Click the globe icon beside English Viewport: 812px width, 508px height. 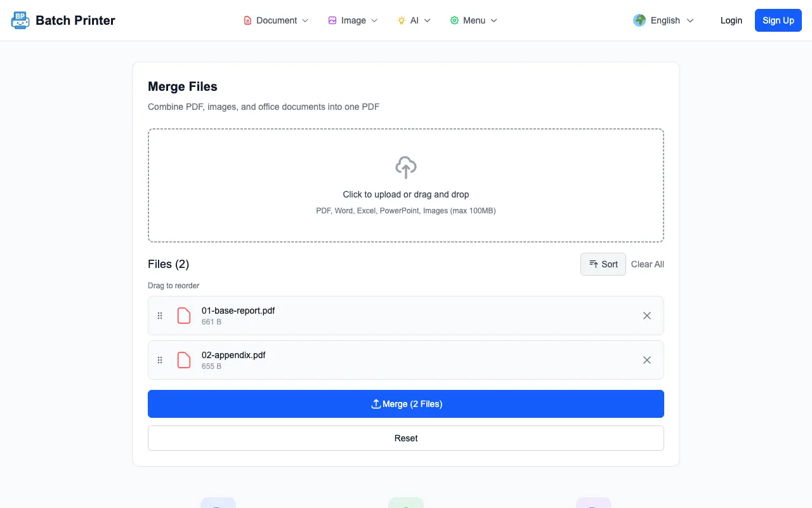(x=639, y=20)
